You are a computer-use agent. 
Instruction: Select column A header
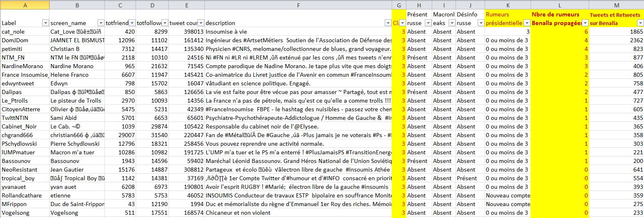tap(25, 5)
